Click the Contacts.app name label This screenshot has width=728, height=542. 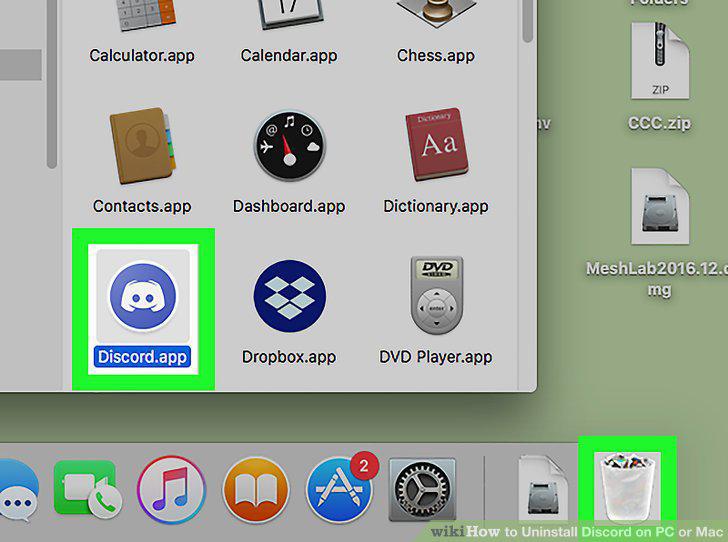142,206
